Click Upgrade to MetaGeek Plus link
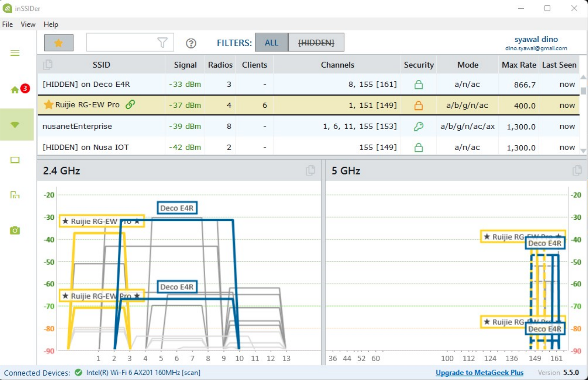 479,373
